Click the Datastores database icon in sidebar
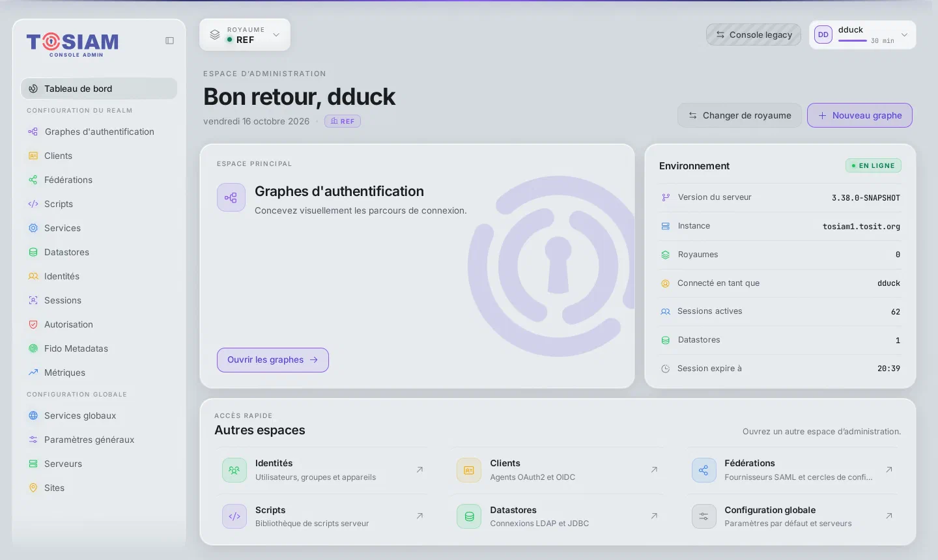 click(33, 252)
